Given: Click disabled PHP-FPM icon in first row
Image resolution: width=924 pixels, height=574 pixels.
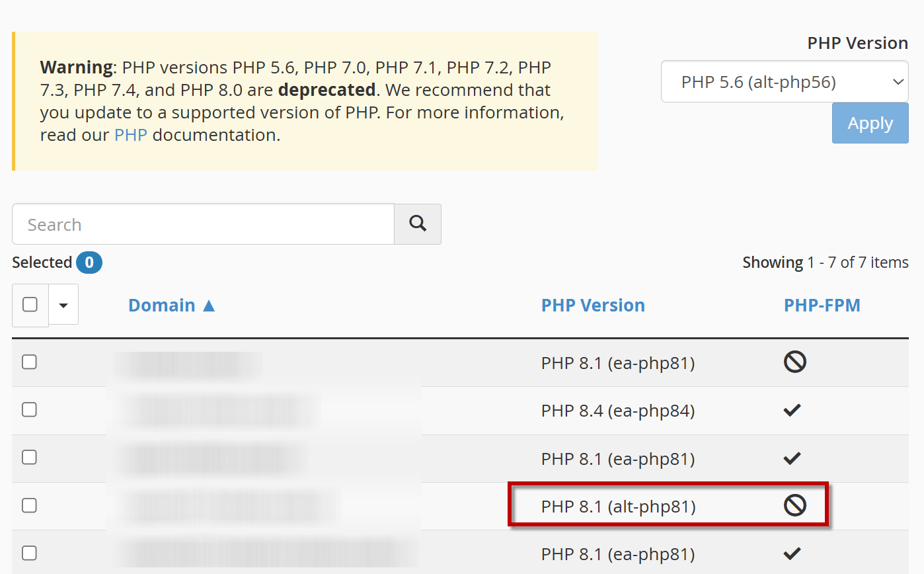Looking at the screenshot, I should pos(794,362).
